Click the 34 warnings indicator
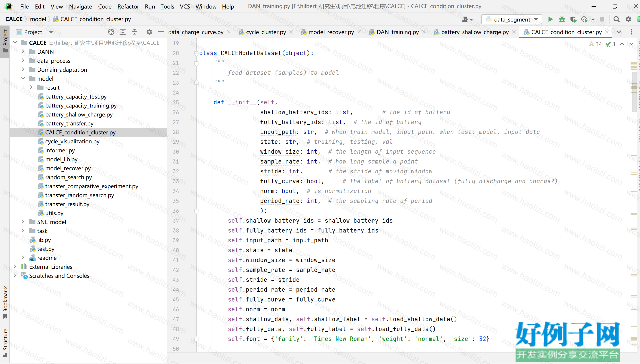The height and width of the screenshot is (364, 640). (x=595, y=44)
